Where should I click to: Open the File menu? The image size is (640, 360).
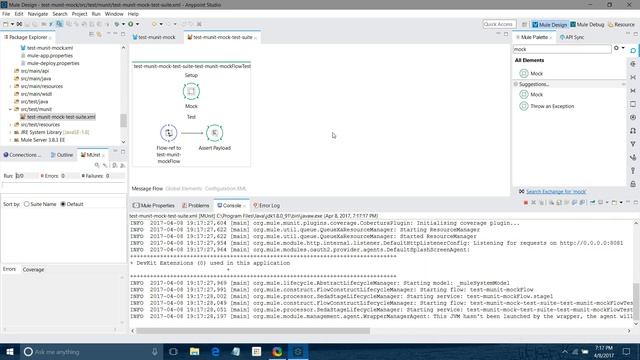click(6, 14)
